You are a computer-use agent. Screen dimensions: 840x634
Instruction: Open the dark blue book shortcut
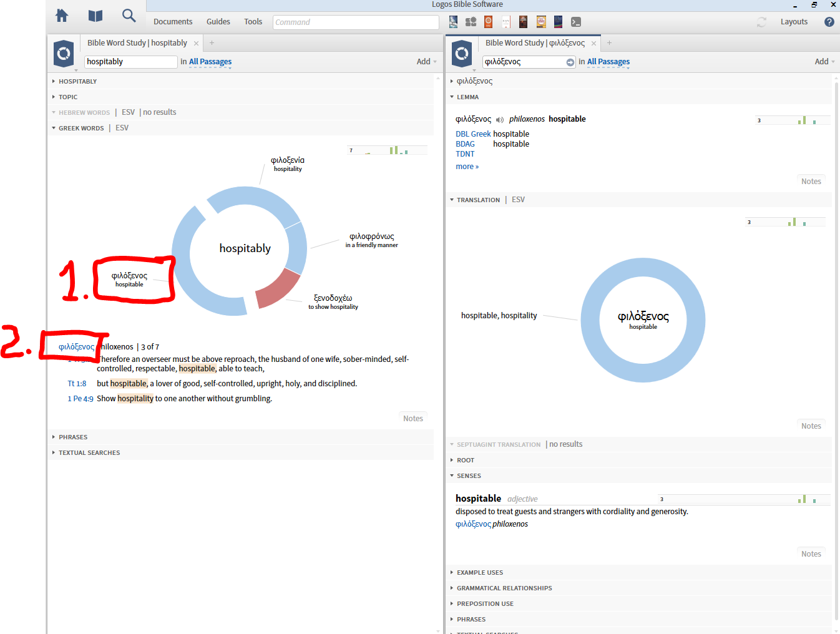559,22
